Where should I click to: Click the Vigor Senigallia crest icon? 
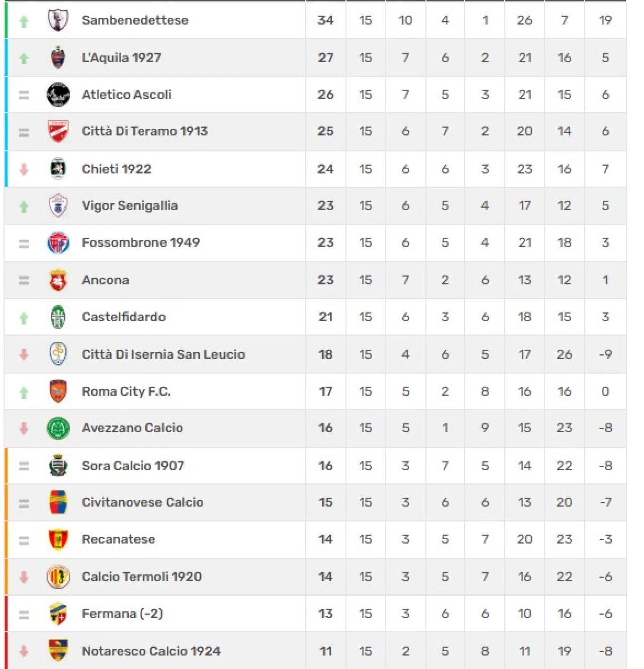click(58, 205)
